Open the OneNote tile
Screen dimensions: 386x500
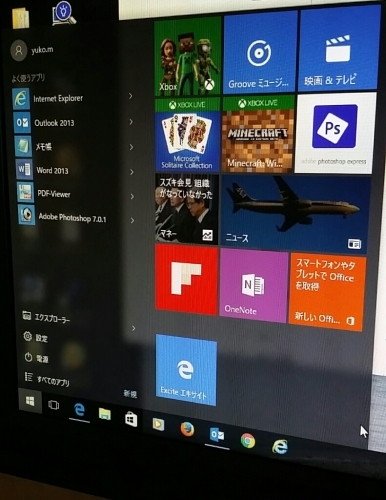(253, 286)
